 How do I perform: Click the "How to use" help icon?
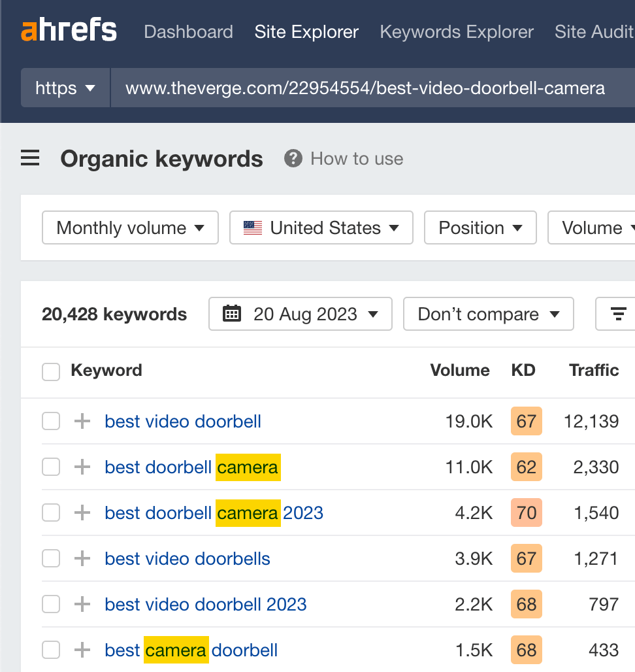point(293,158)
